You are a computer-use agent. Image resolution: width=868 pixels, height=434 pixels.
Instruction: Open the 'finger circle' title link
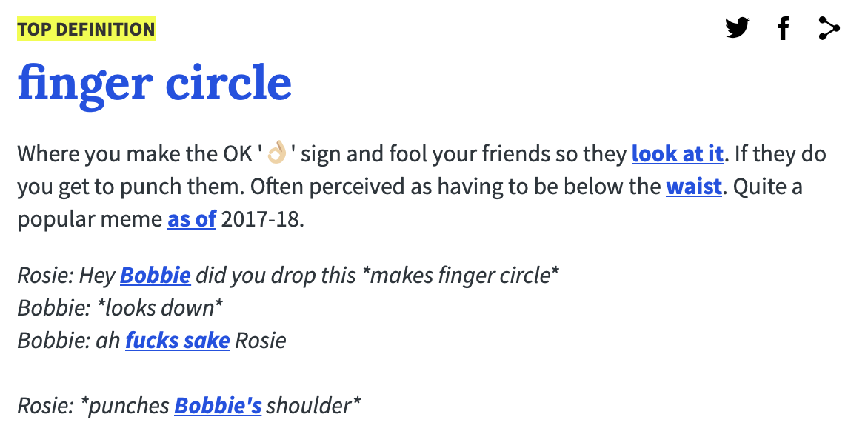tap(155, 82)
